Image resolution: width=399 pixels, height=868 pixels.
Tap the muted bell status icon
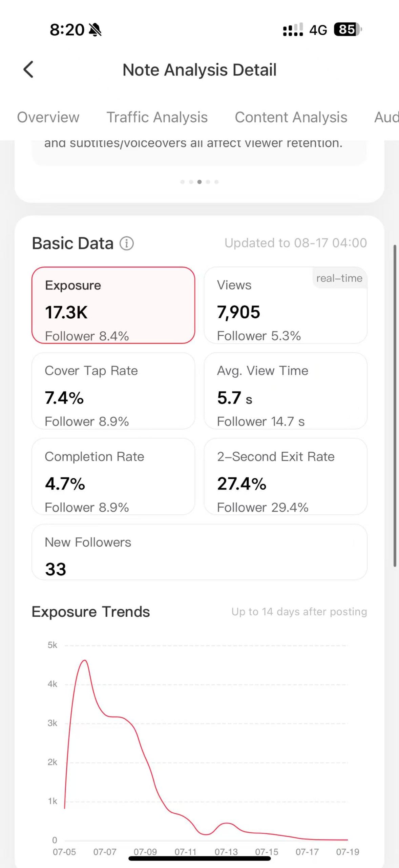coord(95,30)
